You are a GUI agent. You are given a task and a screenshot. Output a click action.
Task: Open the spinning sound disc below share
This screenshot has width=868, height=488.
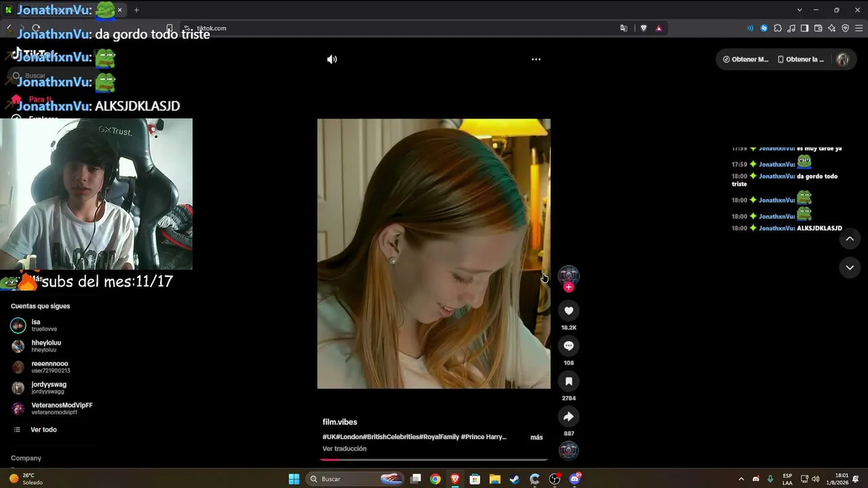[568, 450]
